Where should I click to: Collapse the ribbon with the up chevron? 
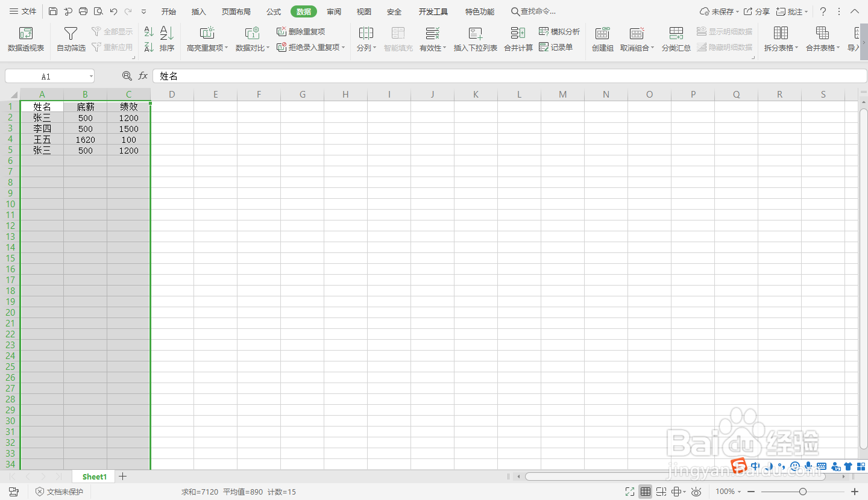(855, 11)
